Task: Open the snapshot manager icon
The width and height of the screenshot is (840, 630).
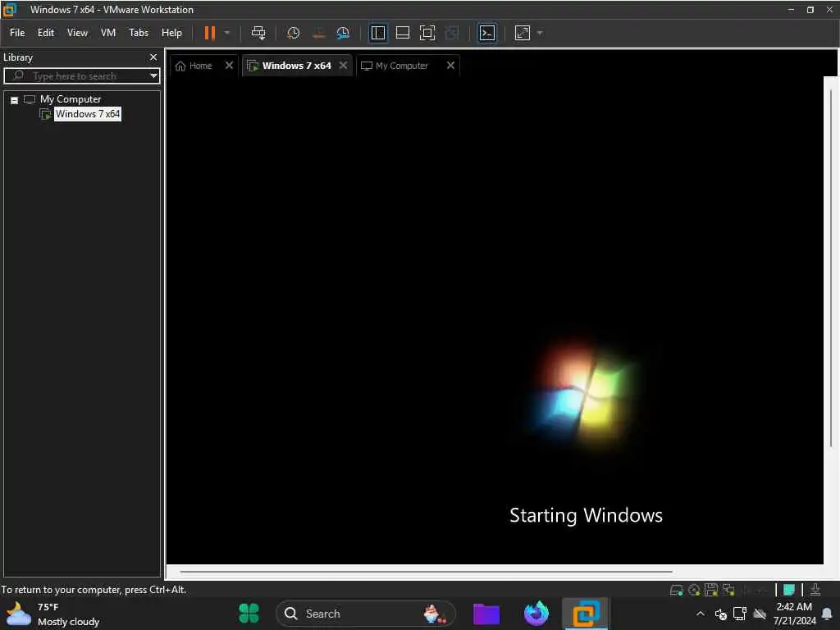Action: point(343,33)
